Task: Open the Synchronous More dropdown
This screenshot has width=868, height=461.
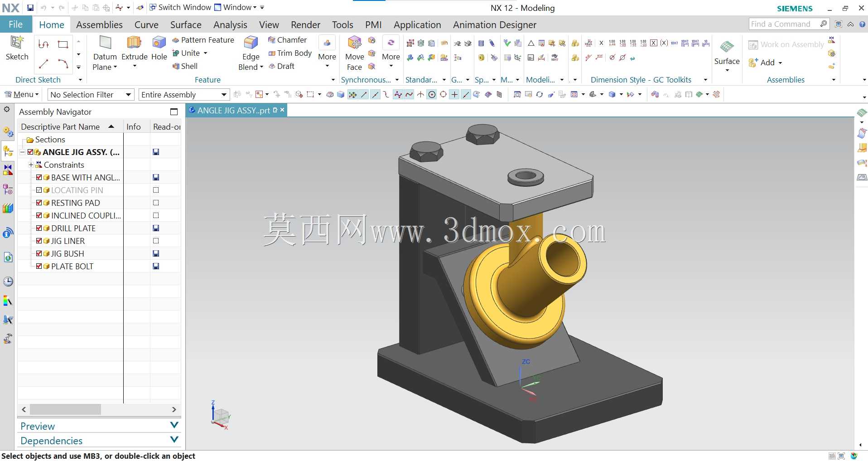Action: pos(391,53)
